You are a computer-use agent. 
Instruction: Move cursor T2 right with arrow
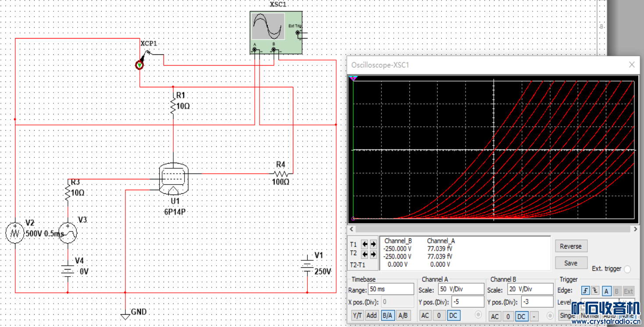[373, 254]
